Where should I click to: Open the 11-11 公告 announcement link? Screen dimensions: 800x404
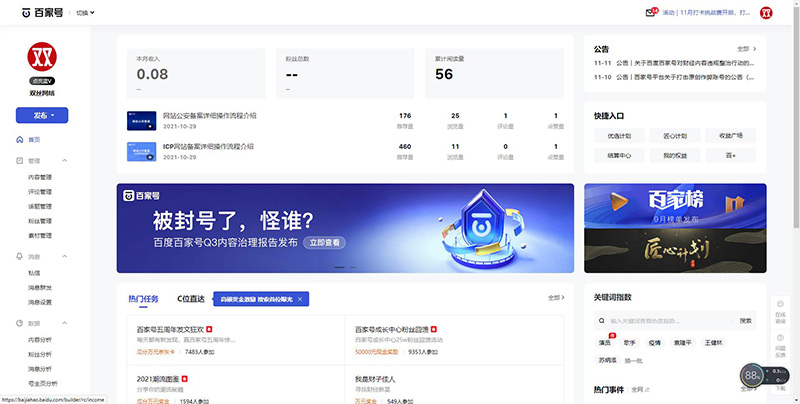point(674,63)
